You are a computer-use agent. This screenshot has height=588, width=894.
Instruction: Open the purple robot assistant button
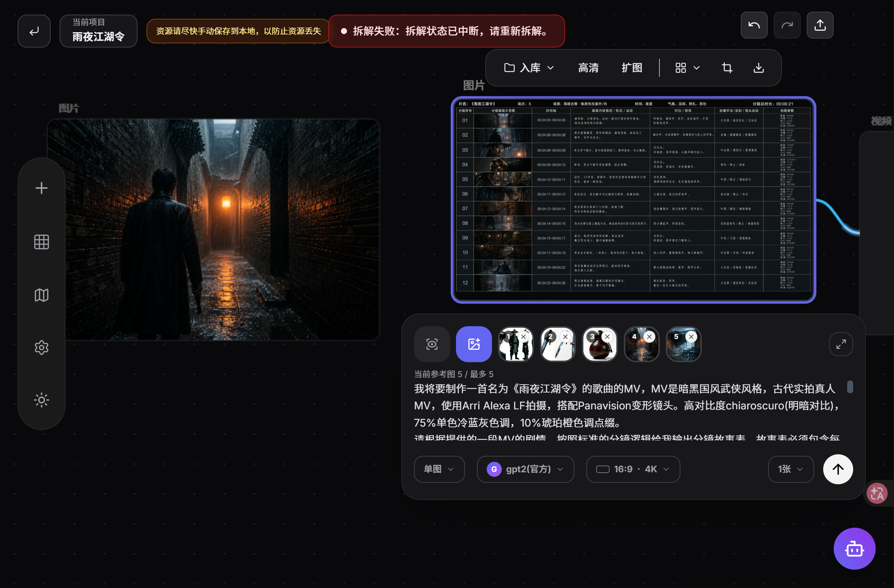coord(855,549)
